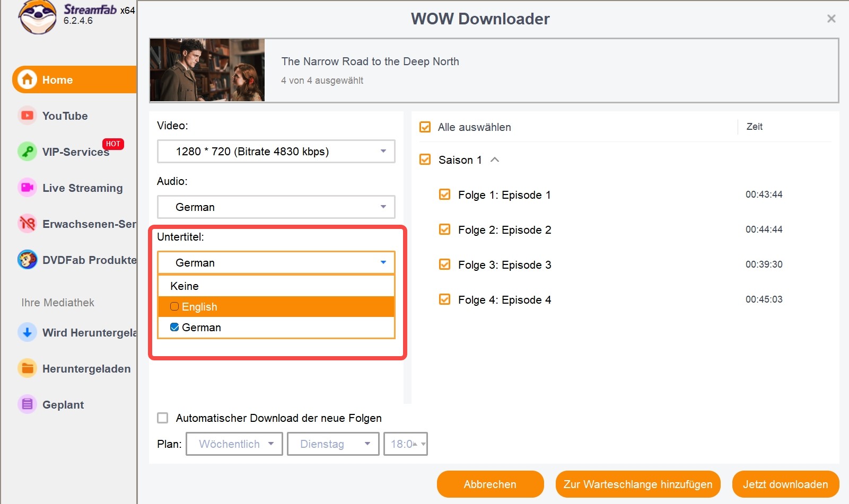Click title The Narrow Road to the Deep North
Image resolution: width=849 pixels, height=504 pixels.
click(x=370, y=61)
